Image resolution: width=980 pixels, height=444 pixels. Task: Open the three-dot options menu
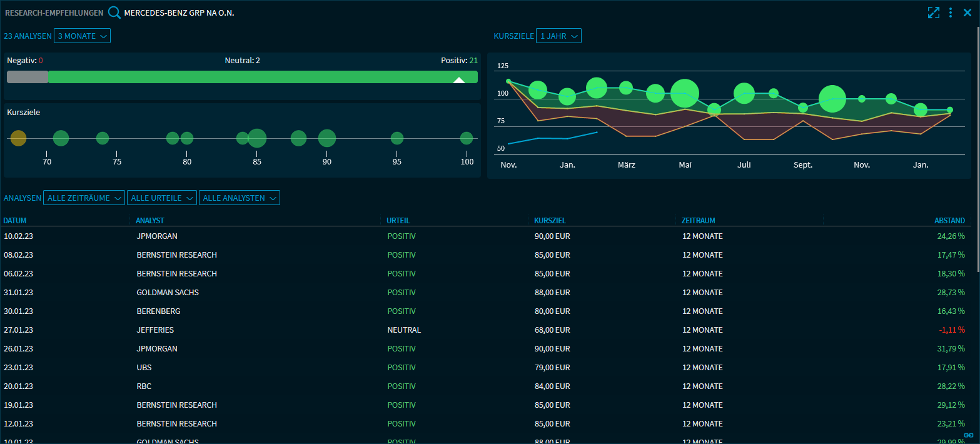coord(951,13)
